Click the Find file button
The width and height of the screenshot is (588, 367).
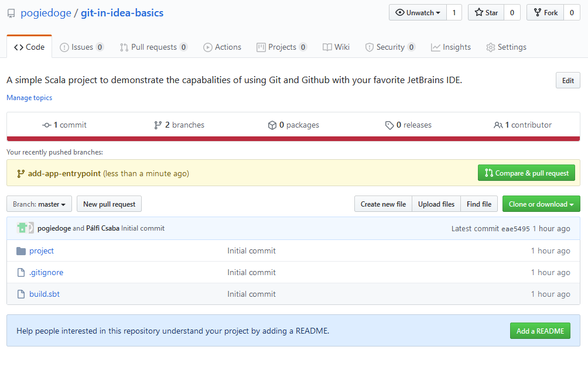[479, 204]
